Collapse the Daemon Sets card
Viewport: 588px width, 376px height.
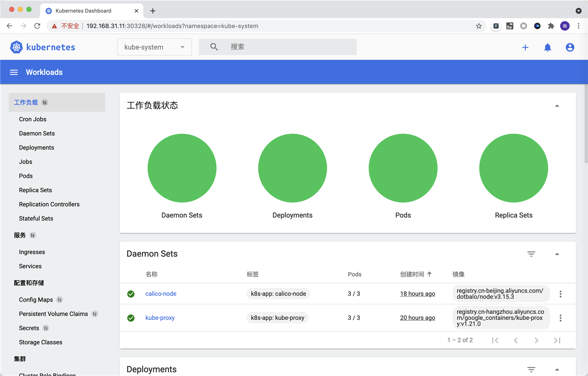click(557, 254)
